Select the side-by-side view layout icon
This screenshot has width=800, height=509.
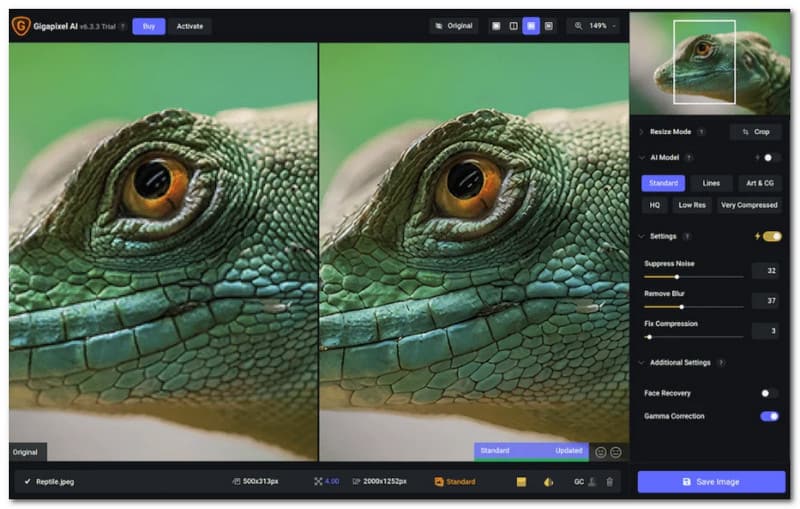531,26
